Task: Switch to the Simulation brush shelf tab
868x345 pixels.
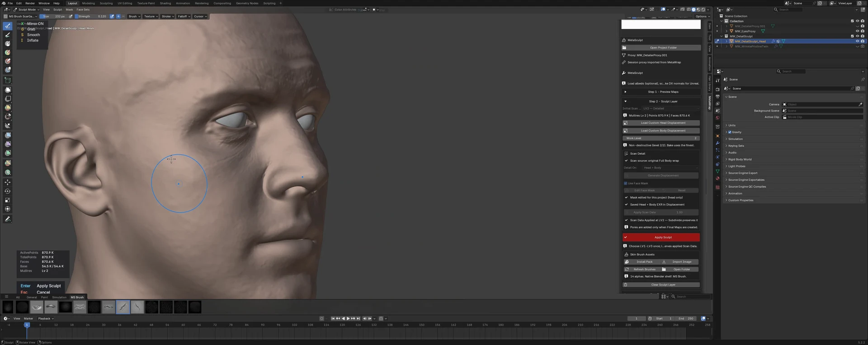Action: point(59,298)
